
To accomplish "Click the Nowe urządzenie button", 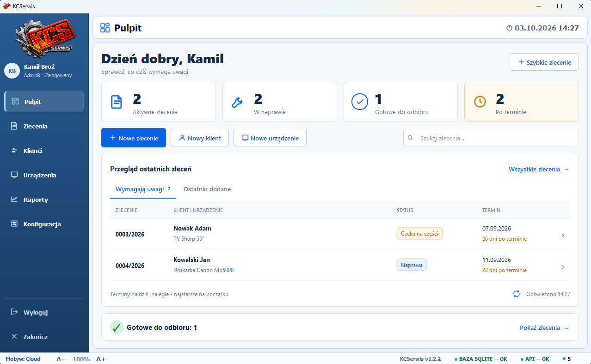I will click(270, 138).
